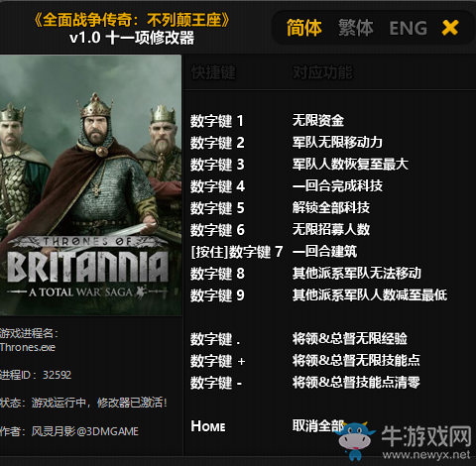
Task: Click the author credit 风灵月影@3DMGAME
Action: [85, 431]
